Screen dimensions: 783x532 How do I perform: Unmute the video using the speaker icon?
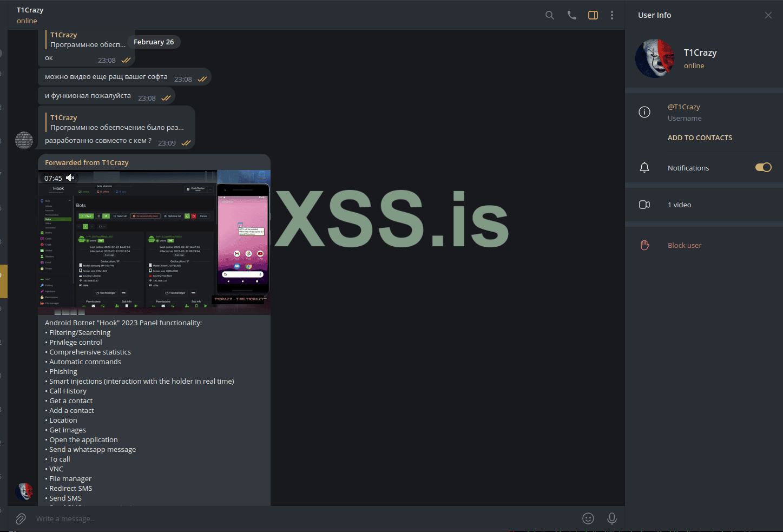(70, 178)
